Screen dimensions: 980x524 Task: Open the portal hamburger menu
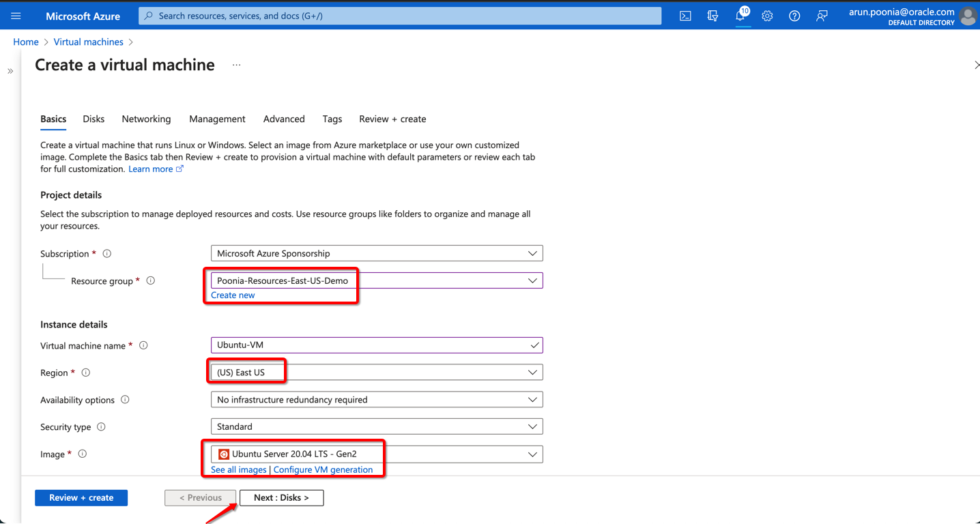[16, 16]
